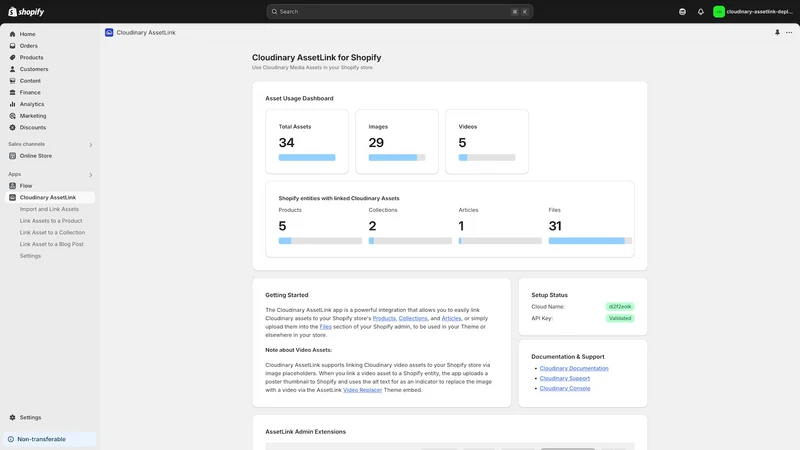Click the Non-transferable info icon
Image resolution: width=800 pixels, height=450 pixels.
tap(11, 439)
